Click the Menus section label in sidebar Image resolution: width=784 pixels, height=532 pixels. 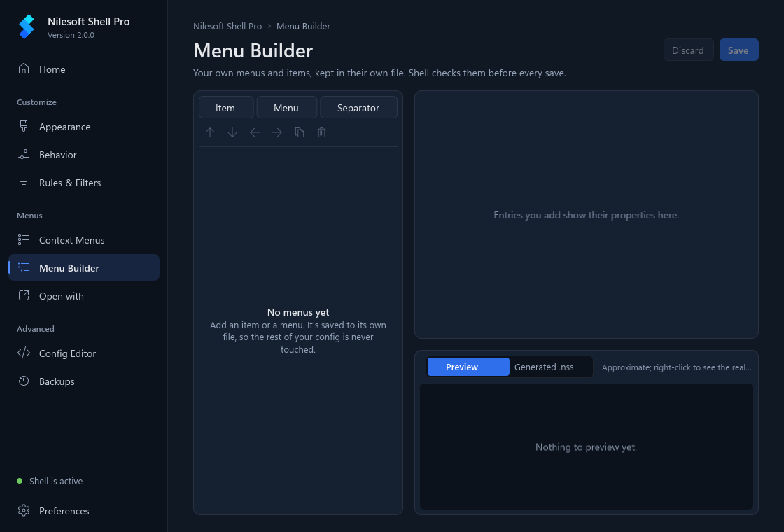tap(29, 216)
